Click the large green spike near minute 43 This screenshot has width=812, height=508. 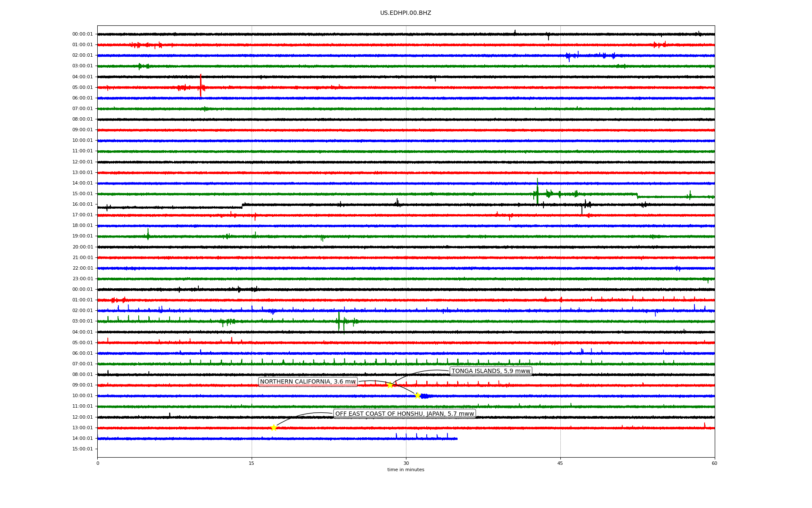click(x=537, y=190)
